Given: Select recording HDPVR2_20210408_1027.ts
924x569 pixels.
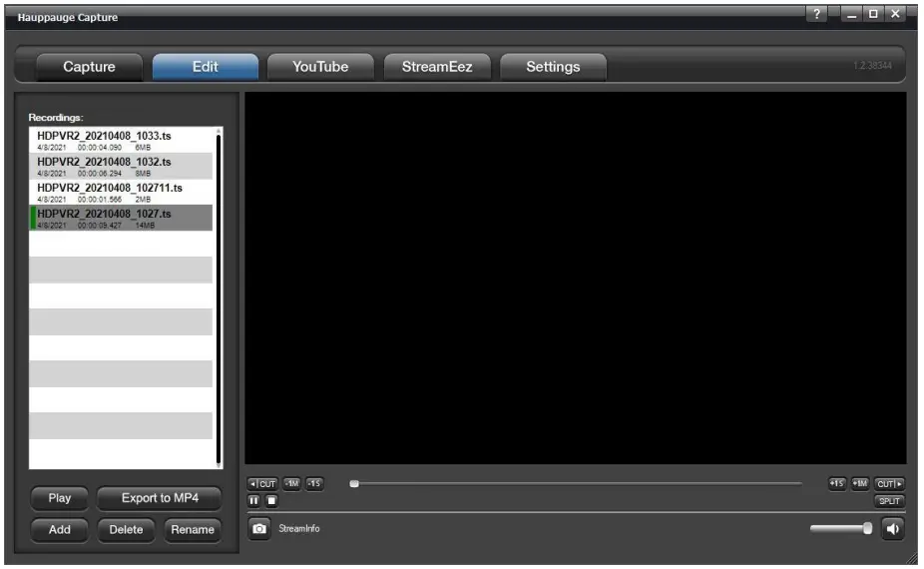Looking at the screenshot, I should (x=121, y=219).
